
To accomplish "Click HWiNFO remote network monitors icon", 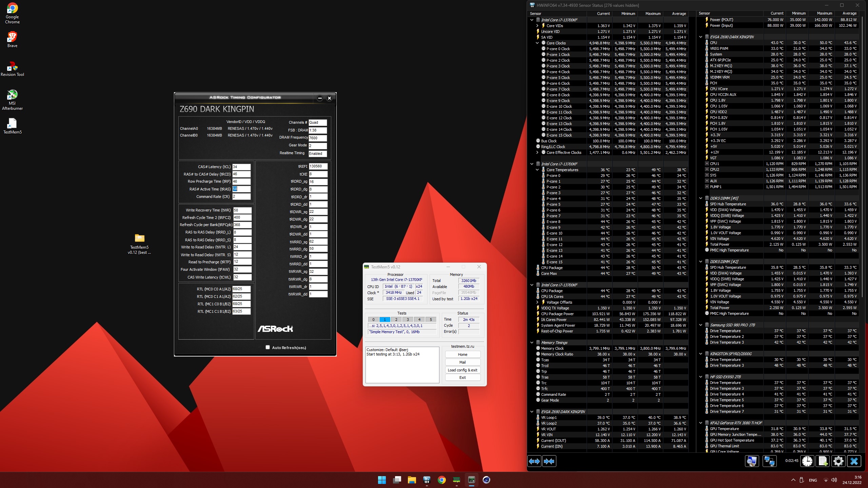I will 769,461.
